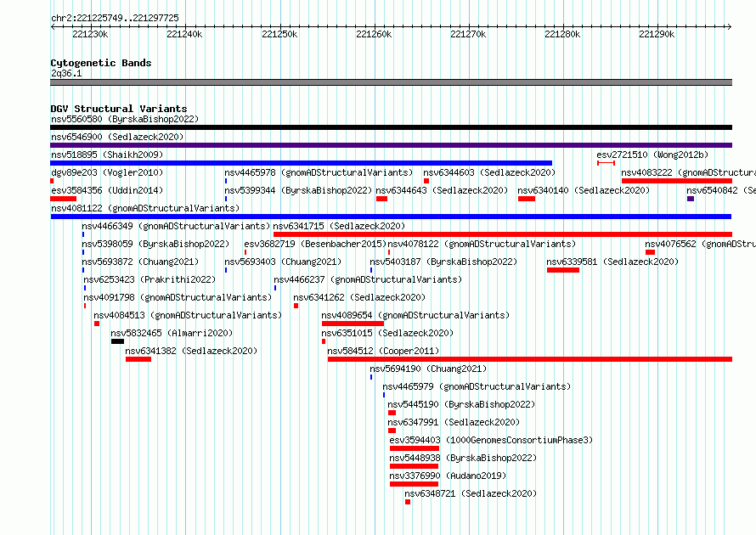Click the esv3584356 (Uddin2014) label
The width and height of the screenshot is (756, 535).
pyautogui.click(x=107, y=190)
